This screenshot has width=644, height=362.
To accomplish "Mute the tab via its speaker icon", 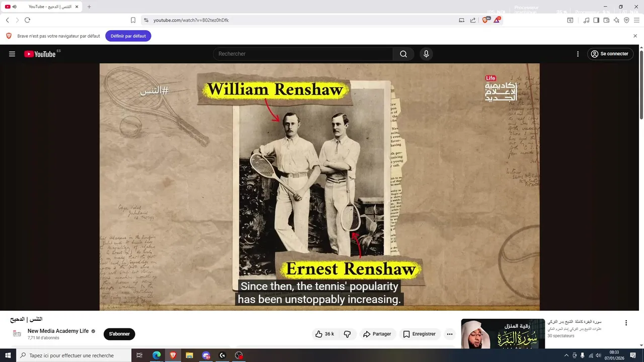I will [x=15, y=7].
